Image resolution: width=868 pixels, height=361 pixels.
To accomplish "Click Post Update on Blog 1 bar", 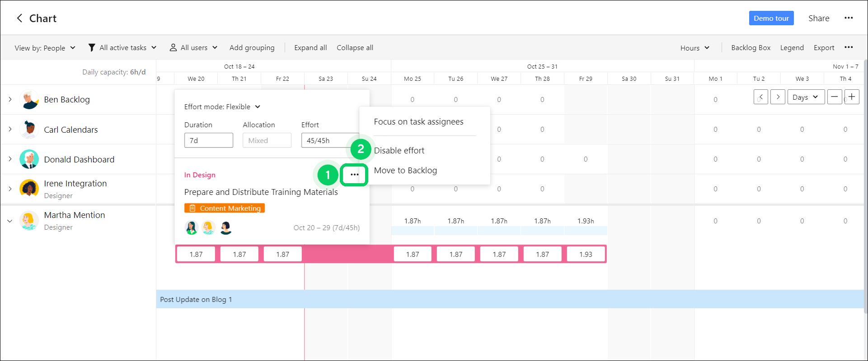I will pos(510,299).
